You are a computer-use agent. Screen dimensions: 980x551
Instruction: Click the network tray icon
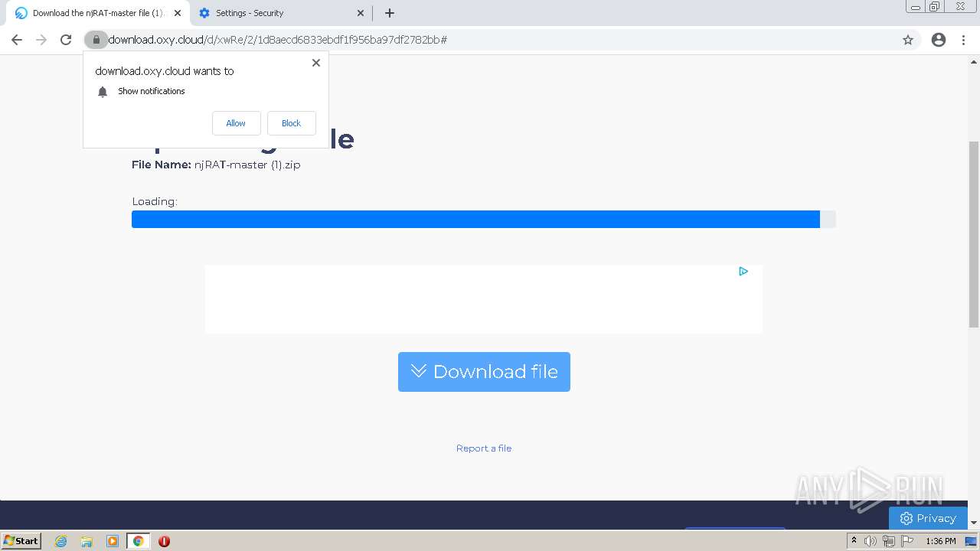[889, 541]
